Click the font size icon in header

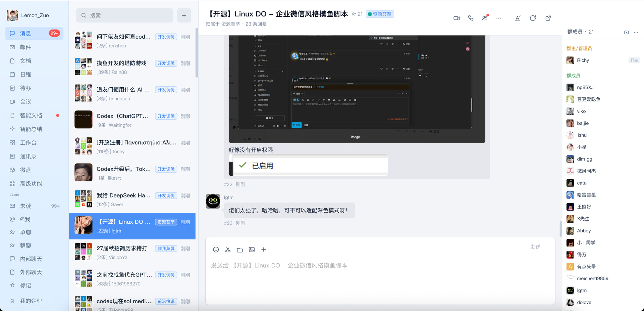tap(518, 18)
